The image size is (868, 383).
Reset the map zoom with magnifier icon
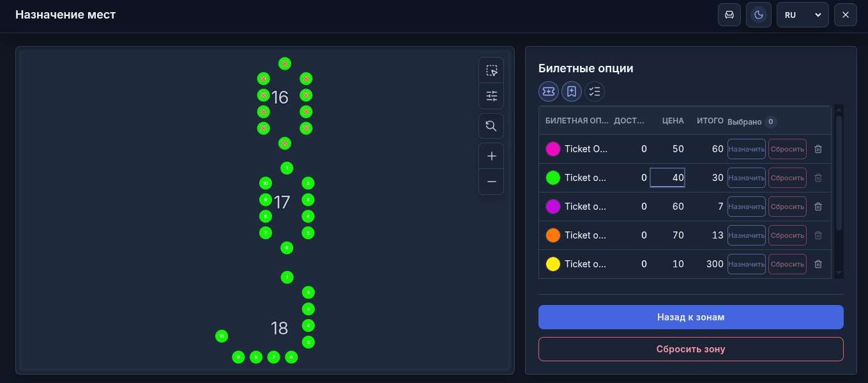pos(491,126)
